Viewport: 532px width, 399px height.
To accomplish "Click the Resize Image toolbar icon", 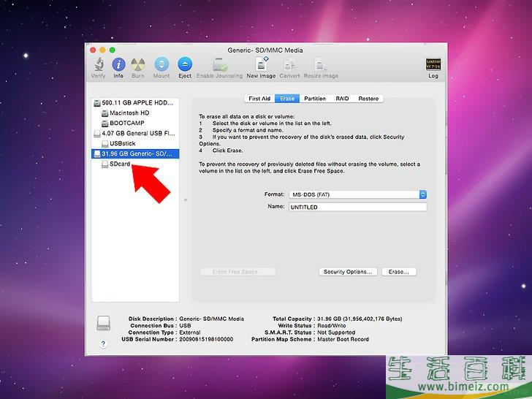I will (321, 64).
